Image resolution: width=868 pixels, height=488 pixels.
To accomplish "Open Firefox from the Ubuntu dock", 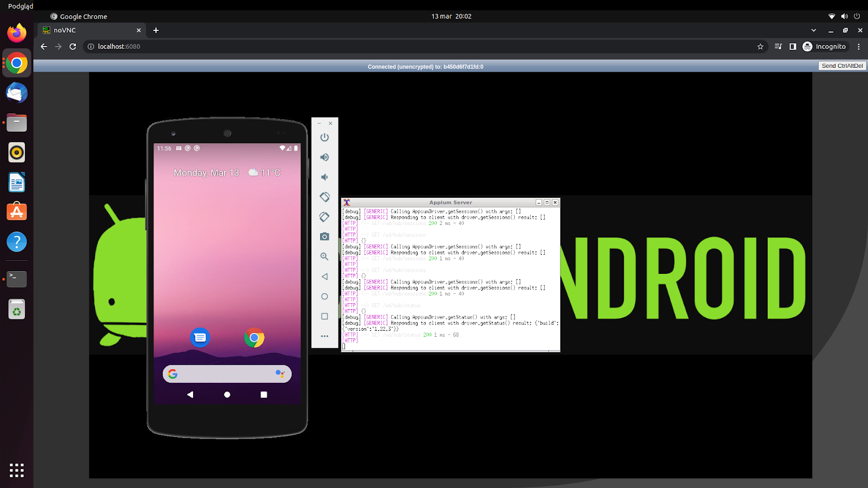I will (17, 33).
